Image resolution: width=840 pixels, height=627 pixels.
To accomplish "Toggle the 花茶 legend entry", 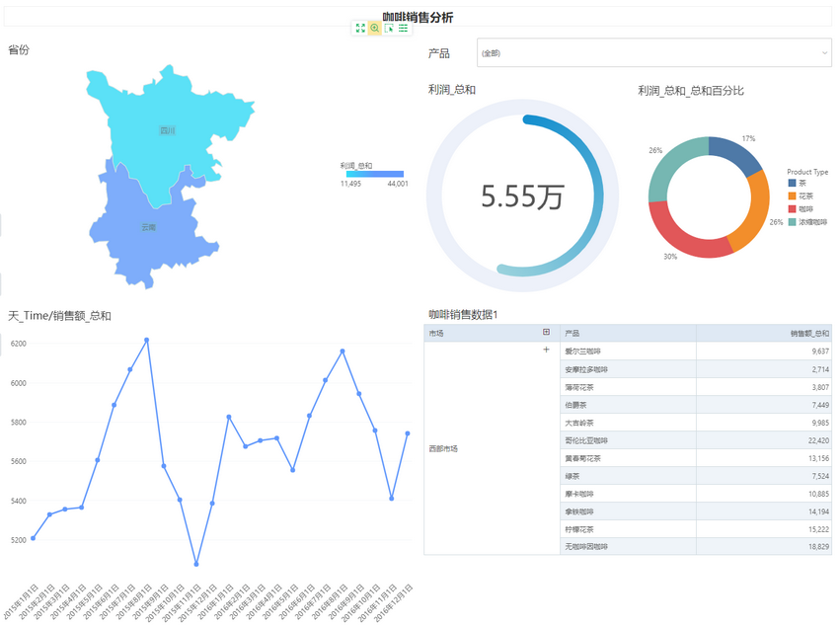I will (x=805, y=196).
